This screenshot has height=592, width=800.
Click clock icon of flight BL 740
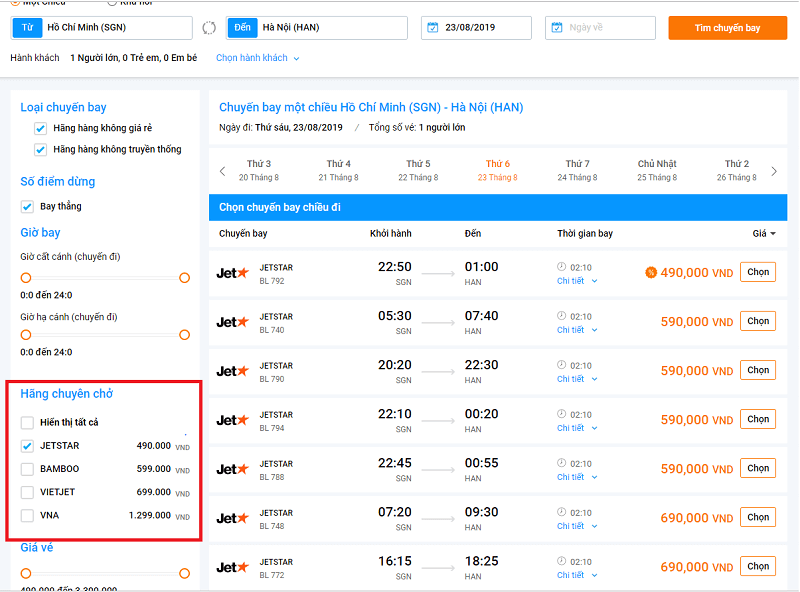coord(562,315)
